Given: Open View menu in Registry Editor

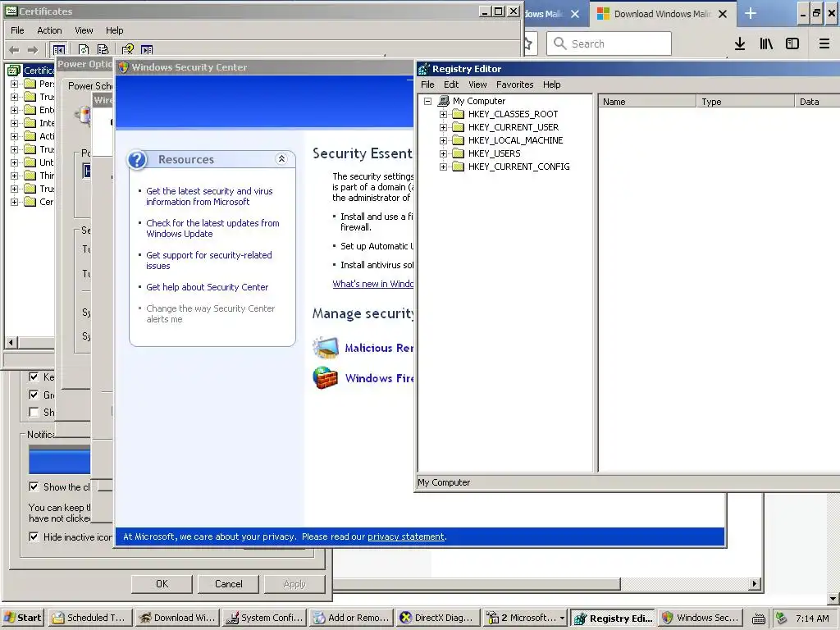Looking at the screenshot, I should coord(477,84).
